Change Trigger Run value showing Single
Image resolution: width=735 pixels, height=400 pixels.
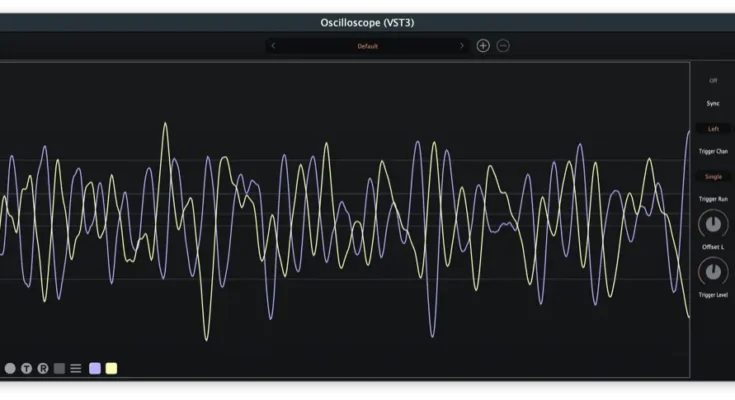[x=713, y=177]
